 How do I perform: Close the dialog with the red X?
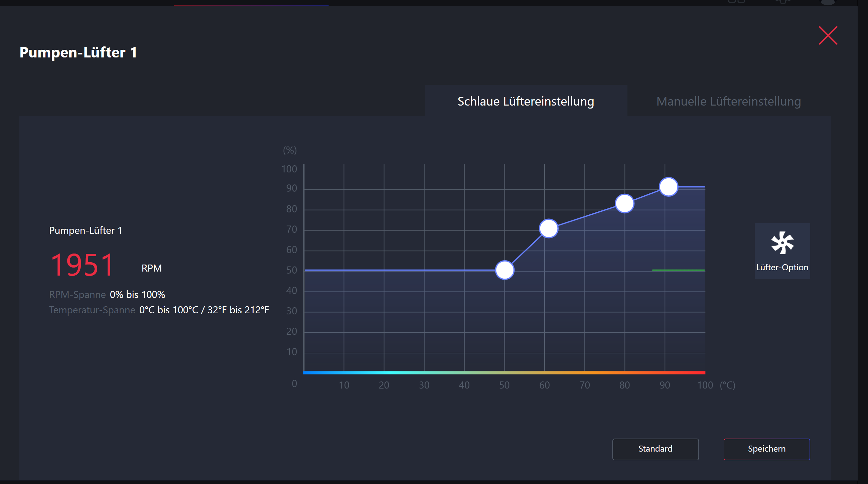coord(828,35)
